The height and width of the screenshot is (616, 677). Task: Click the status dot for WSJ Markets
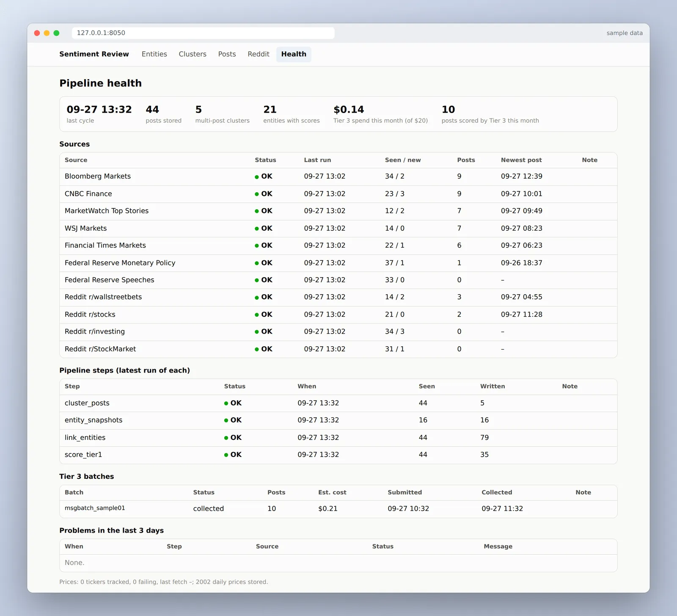[x=257, y=229]
